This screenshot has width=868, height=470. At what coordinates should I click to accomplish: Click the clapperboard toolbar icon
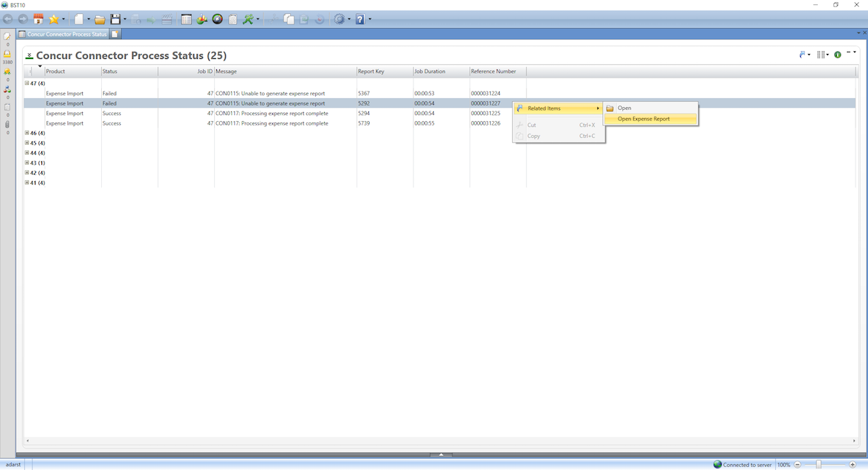click(x=167, y=19)
